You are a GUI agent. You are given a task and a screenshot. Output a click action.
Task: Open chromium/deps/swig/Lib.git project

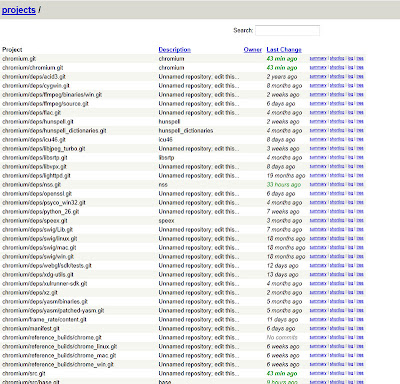pos(37,230)
